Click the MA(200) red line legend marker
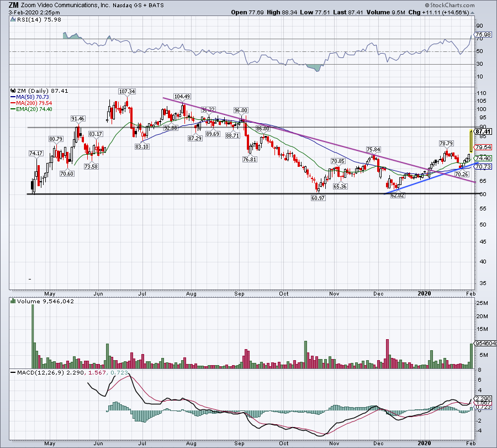 pos(13,103)
